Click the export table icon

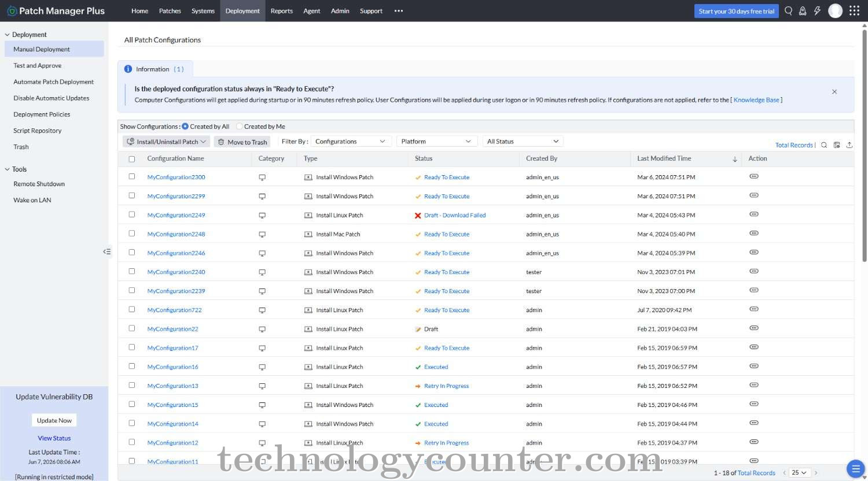click(849, 145)
